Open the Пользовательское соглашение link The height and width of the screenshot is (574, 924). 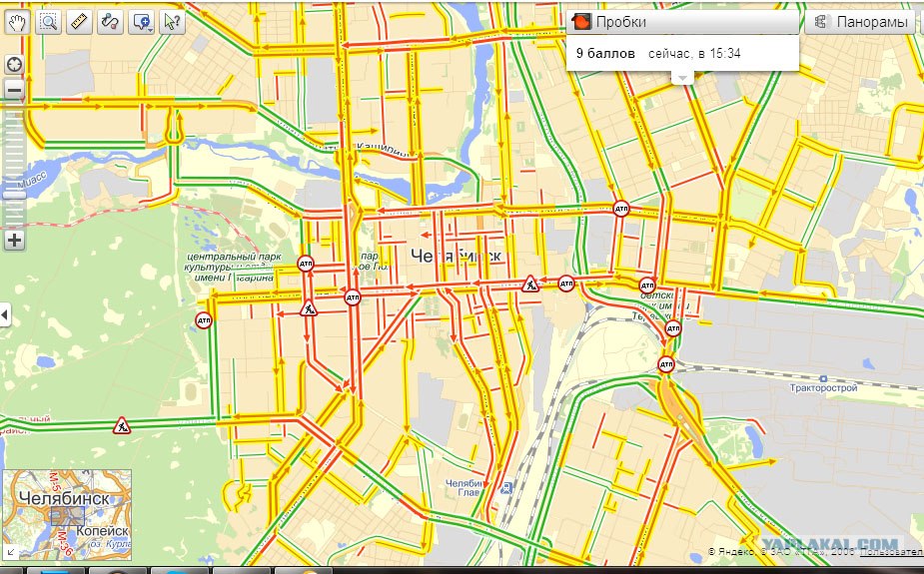[891, 552]
